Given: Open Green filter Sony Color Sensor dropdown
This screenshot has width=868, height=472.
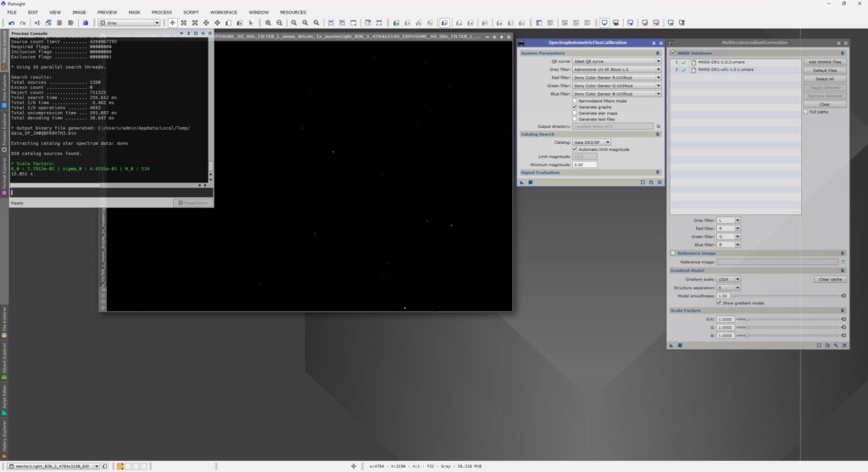Looking at the screenshot, I should tap(617, 86).
